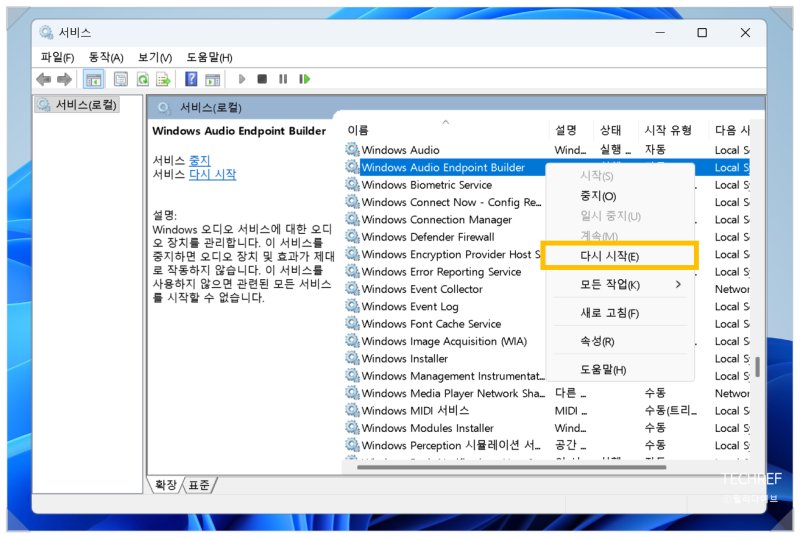Choose 도움말(H) in context menu
The height and width of the screenshot is (538, 800).
click(619, 369)
